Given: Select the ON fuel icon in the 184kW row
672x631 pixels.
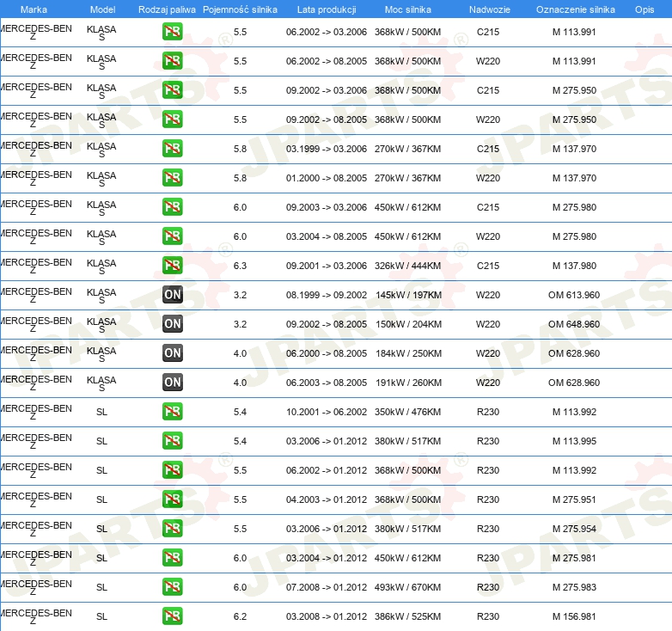Looking at the screenshot, I should pos(172,353).
